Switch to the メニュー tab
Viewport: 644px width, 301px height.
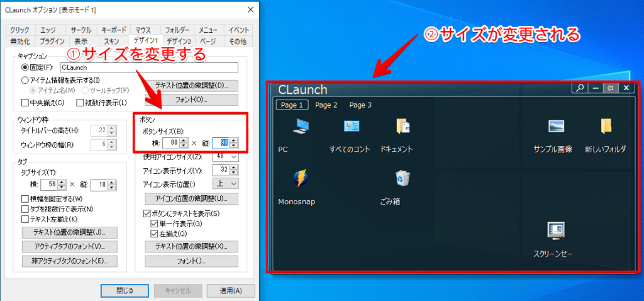pos(209,30)
